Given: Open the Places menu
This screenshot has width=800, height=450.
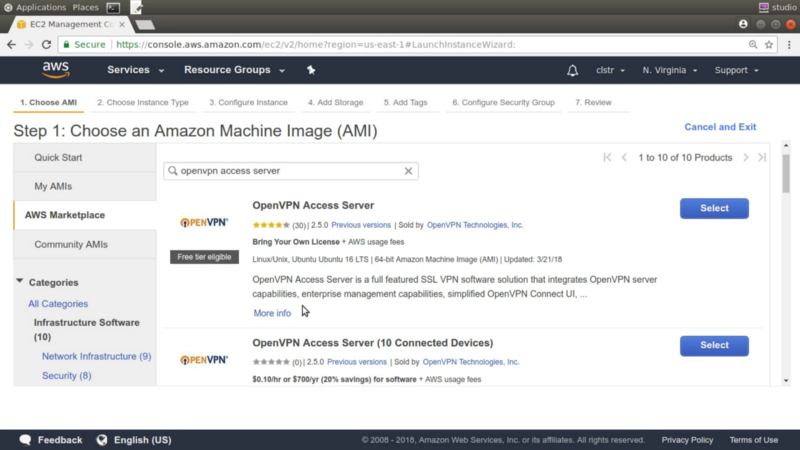Looking at the screenshot, I should point(85,7).
